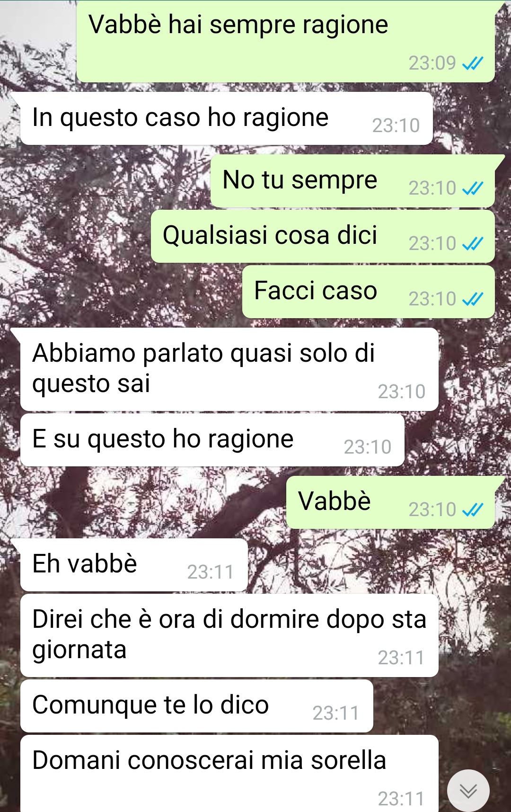Image resolution: width=511 pixels, height=812 pixels.
Task: Tap the 23:11 timestamp of 'Eh vabbè'
Action: (x=211, y=572)
